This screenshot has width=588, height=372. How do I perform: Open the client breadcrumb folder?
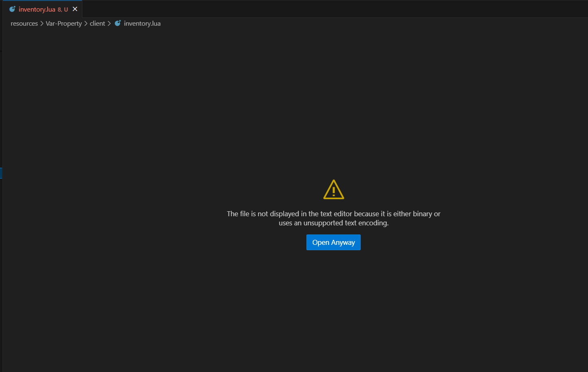click(97, 24)
